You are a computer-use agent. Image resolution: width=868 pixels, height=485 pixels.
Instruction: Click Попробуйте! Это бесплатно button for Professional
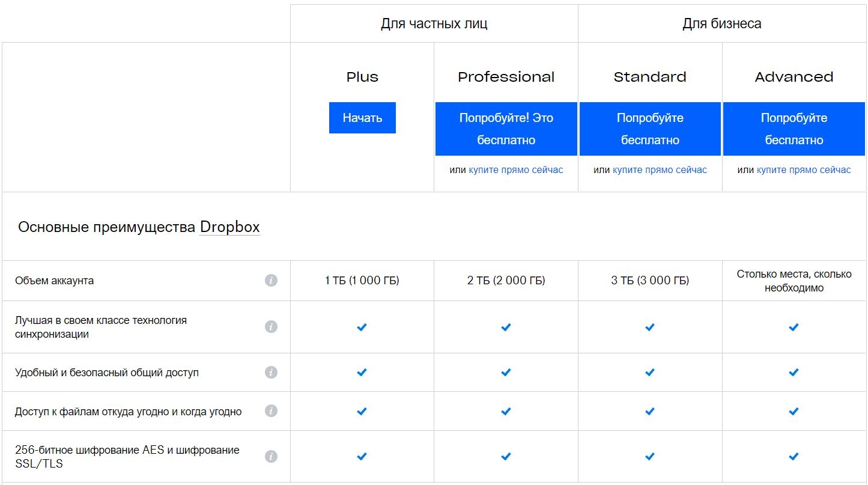[506, 129]
